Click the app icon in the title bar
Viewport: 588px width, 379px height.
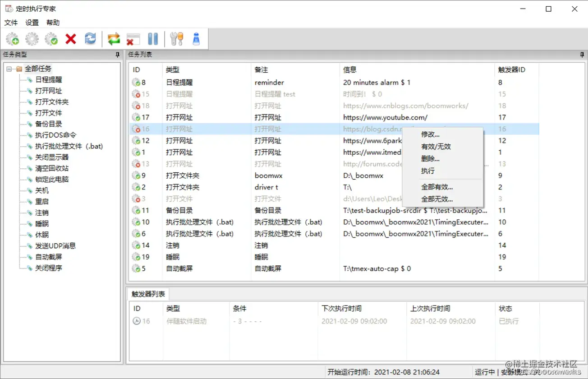(9, 9)
